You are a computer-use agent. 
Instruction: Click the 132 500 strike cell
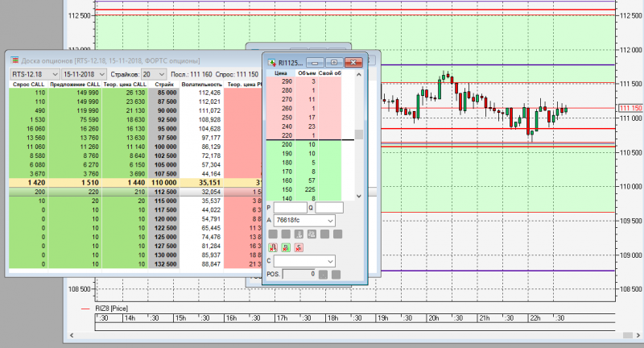click(x=164, y=264)
